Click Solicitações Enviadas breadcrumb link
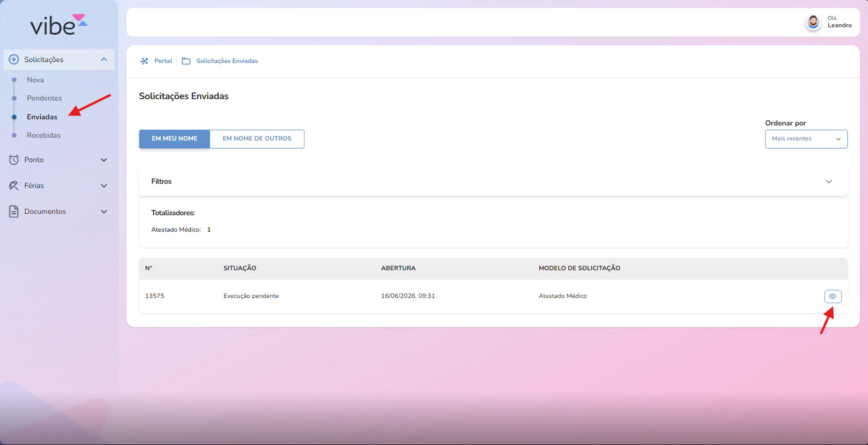Screen dimensions: 868x445 coord(227,61)
